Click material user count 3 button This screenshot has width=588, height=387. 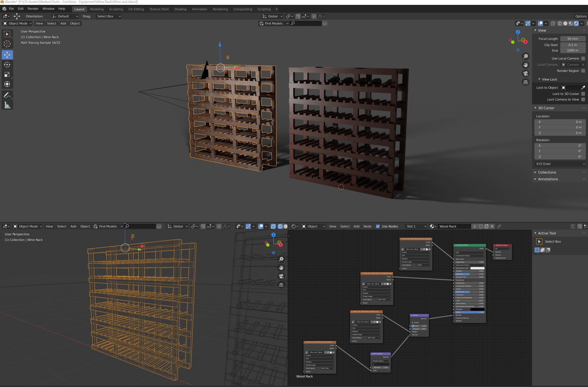(x=474, y=227)
